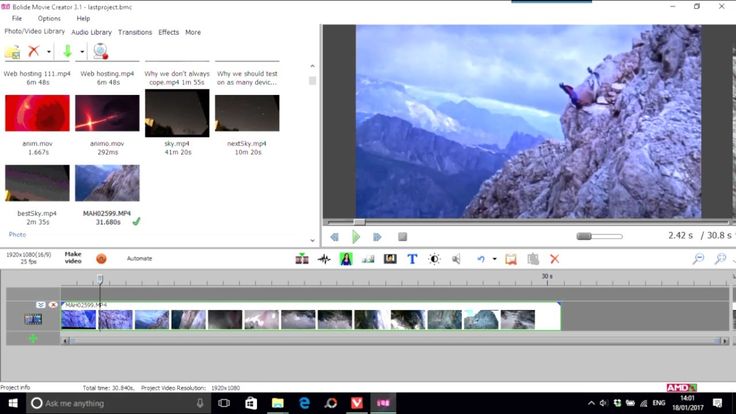The image size is (736, 414).
Task: Select the anim.mov thumbnail
Action: coord(38,113)
